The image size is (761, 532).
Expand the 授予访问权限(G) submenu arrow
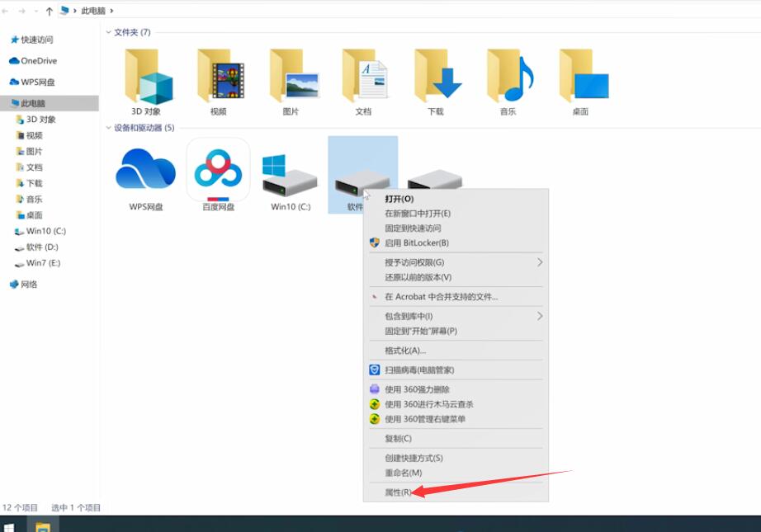click(540, 262)
